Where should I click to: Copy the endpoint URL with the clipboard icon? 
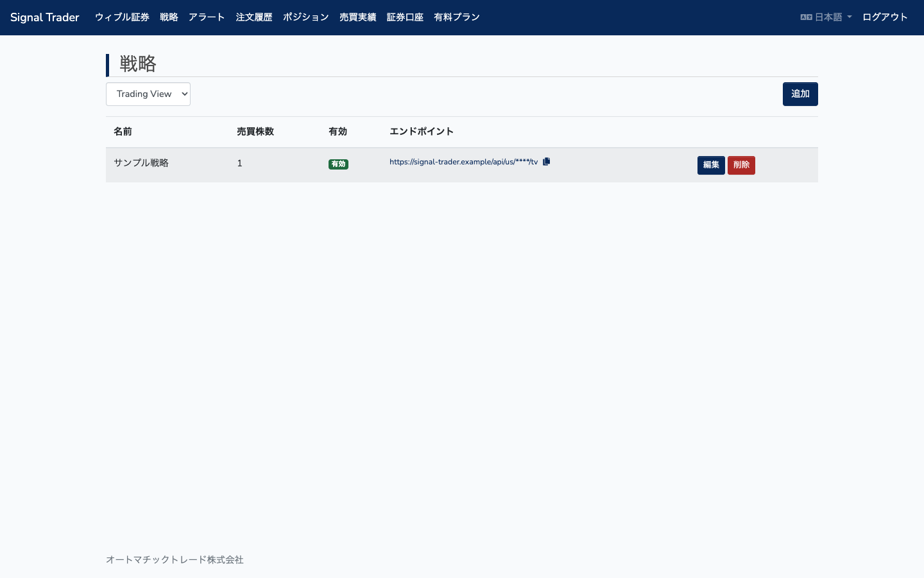(x=547, y=162)
